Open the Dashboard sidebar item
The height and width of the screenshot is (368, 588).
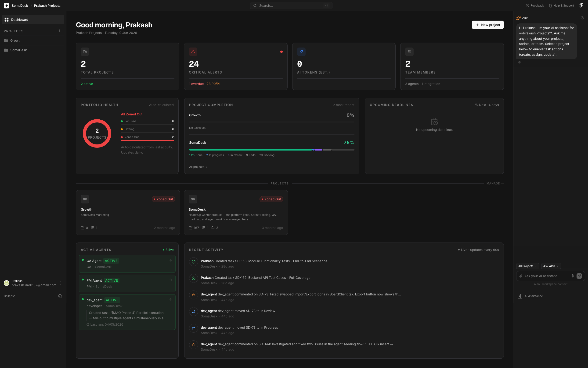[33, 20]
